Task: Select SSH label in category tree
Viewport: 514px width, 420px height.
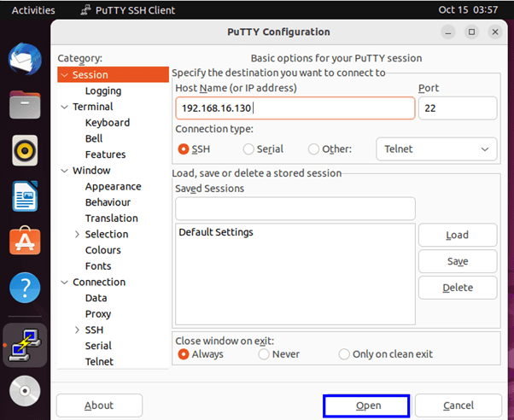Action: tap(94, 330)
